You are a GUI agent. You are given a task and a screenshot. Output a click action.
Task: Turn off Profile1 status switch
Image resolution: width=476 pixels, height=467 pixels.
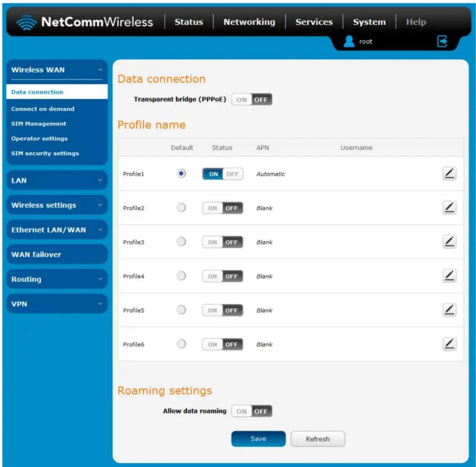coord(223,174)
